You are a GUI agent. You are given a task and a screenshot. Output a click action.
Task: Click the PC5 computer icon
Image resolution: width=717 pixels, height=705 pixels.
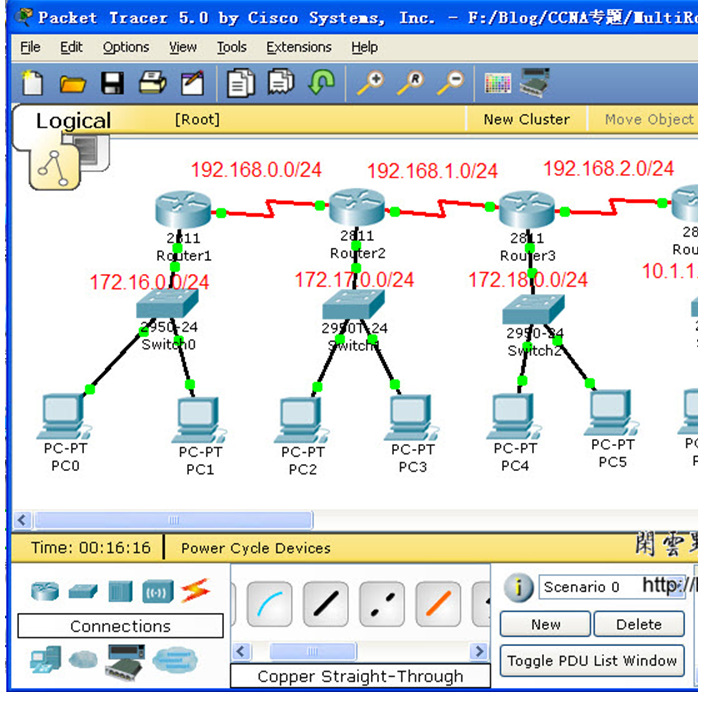pos(611,413)
